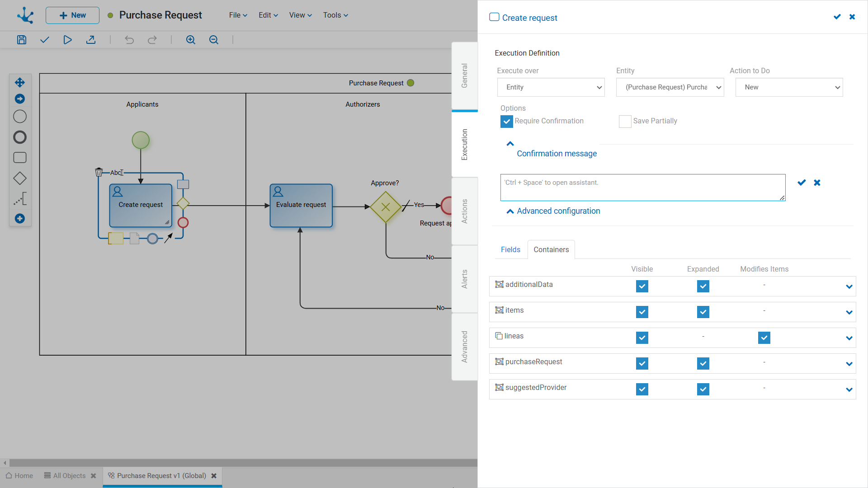The image size is (868, 488).
Task: Click the Zoom in magnifier icon
Action: pos(191,40)
